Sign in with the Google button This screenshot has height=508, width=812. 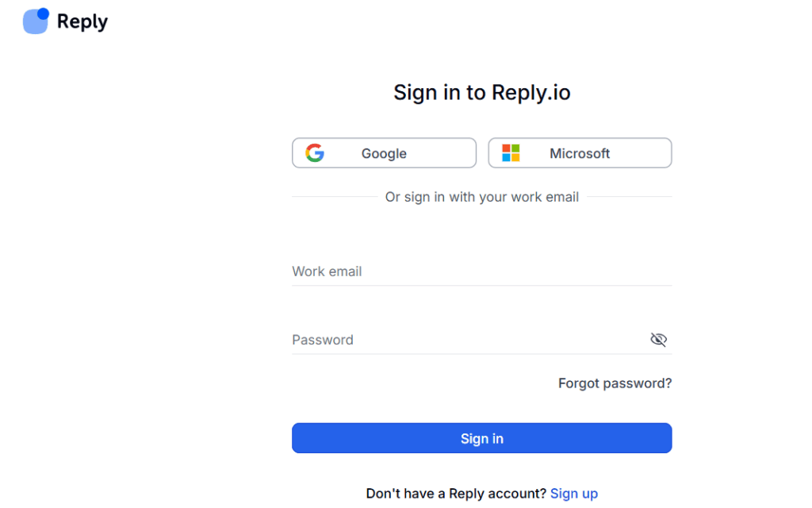point(384,153)
